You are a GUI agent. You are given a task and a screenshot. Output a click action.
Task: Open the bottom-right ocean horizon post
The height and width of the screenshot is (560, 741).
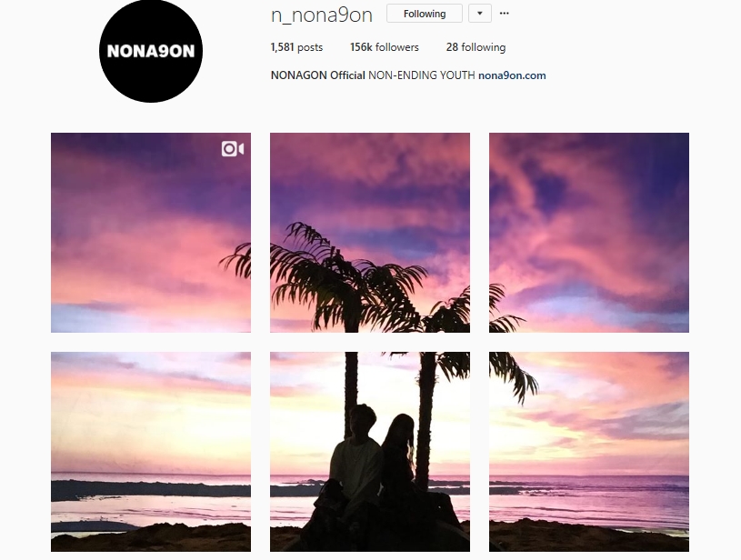click(x=589, y=452)
